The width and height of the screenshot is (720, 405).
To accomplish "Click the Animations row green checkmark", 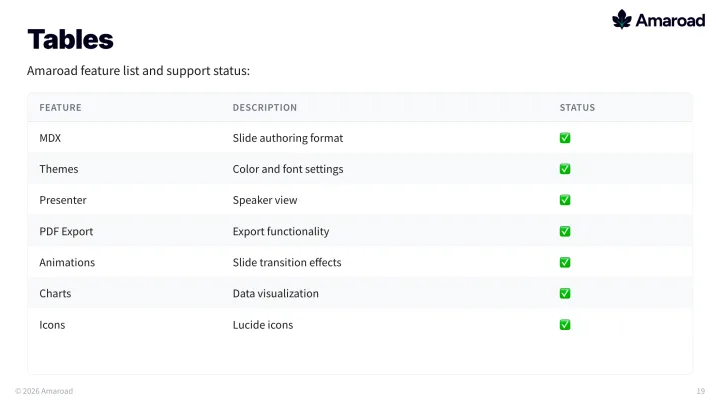I will tap(565, 262).
